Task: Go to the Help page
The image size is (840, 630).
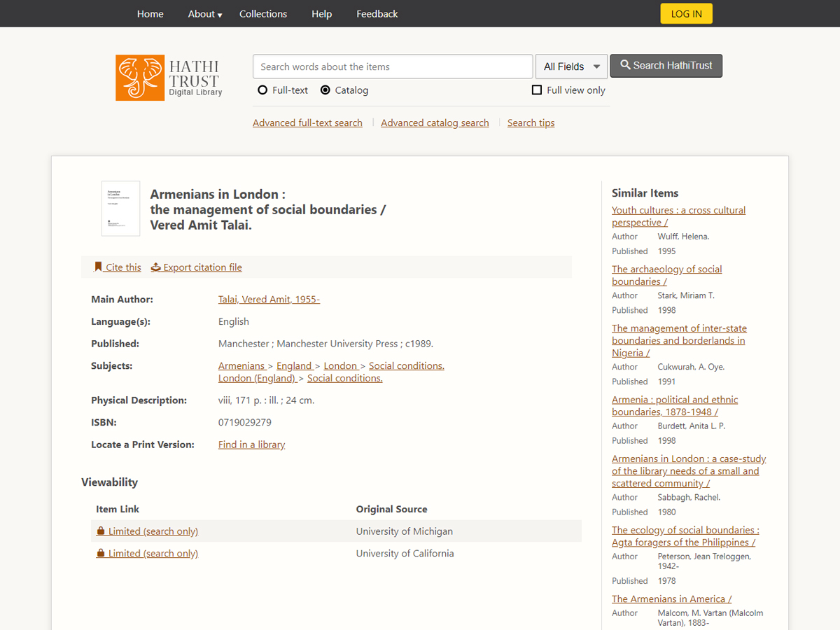Action: [321, 14]
